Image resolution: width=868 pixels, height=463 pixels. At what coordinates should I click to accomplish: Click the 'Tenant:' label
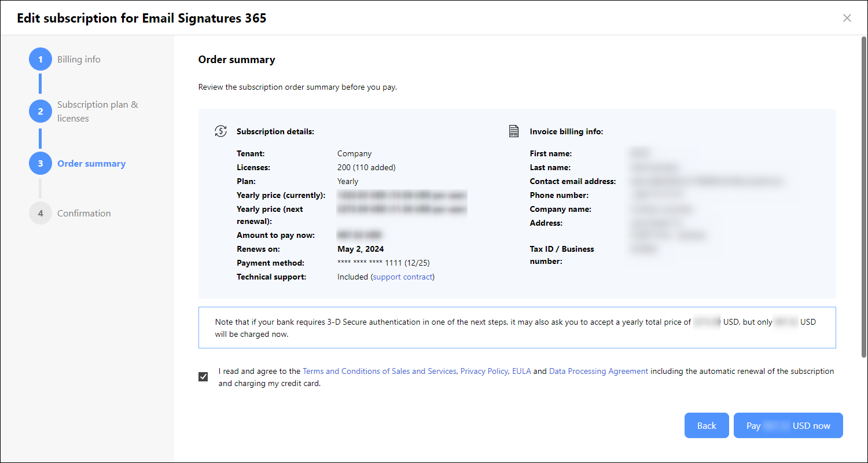(x=252, y=153)
